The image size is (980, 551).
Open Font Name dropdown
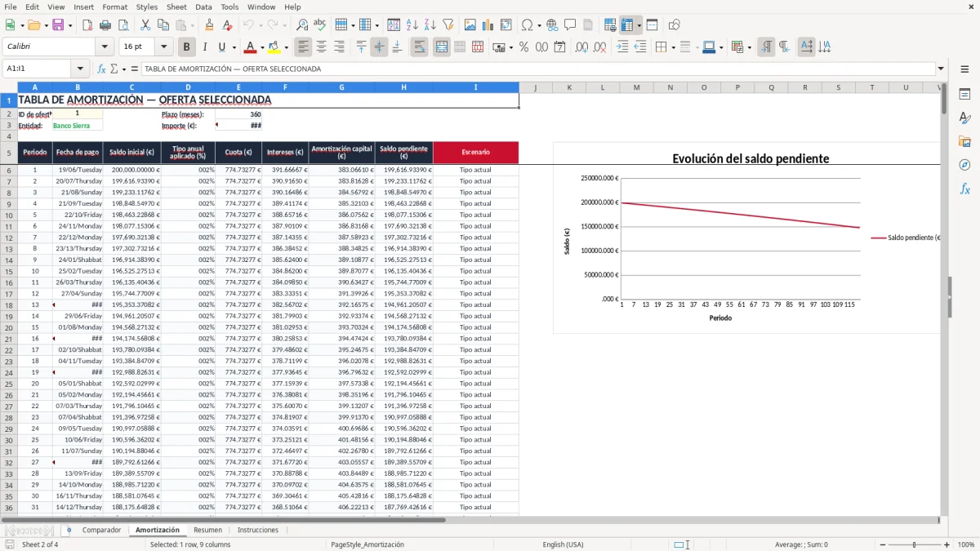tap(104, 47)
